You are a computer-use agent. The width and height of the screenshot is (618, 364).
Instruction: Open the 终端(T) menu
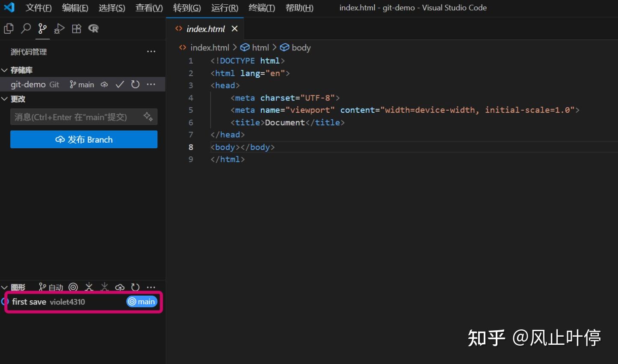(261, 7)
